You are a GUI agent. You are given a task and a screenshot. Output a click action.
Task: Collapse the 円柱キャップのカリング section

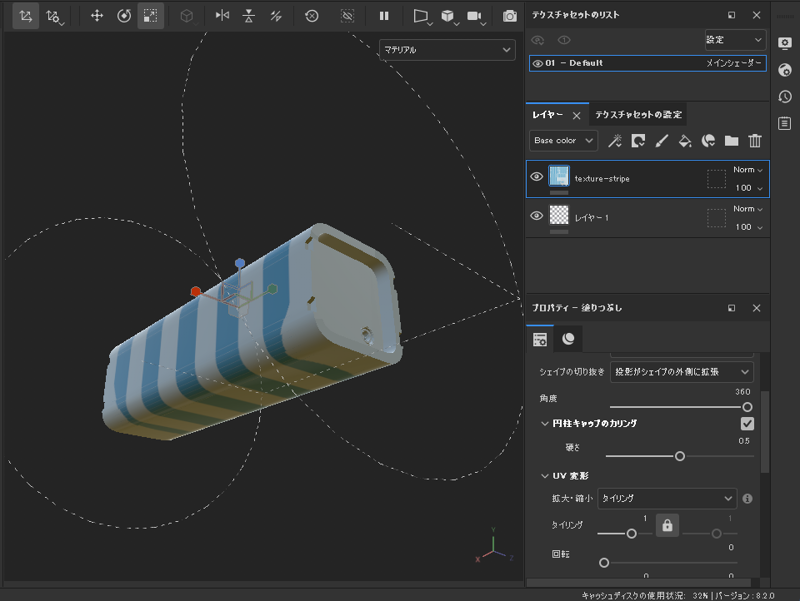pos(544,423)
